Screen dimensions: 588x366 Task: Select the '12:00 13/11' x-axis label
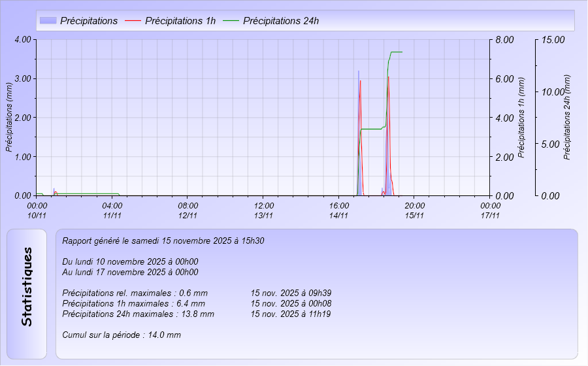263,210
